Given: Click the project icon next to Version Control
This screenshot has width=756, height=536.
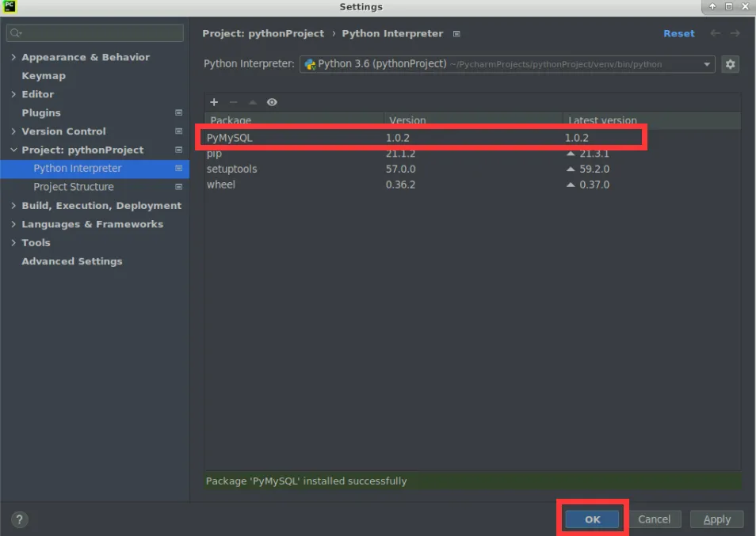Looking at the screenshot, I should tap(179, 131).
